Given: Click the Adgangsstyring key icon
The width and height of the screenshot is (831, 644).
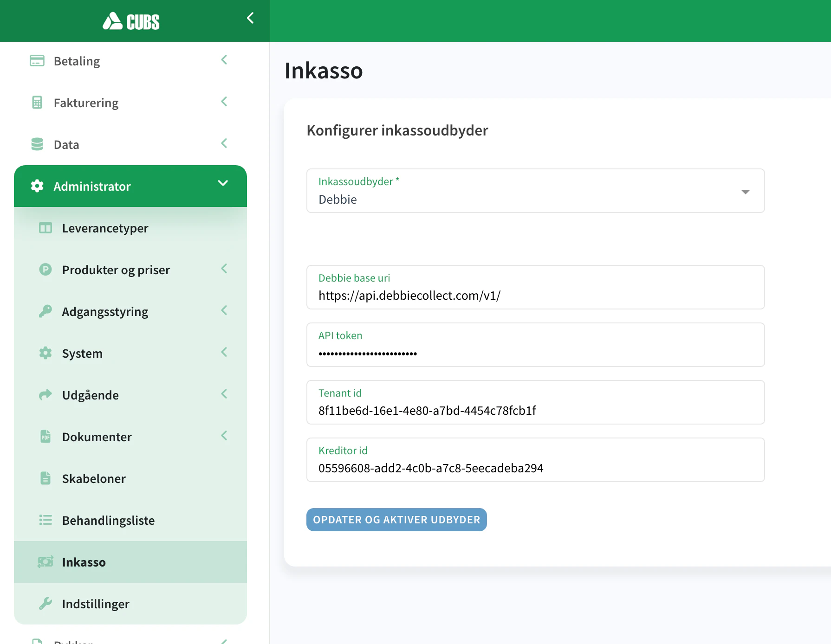Looking at the screenshot, I should pos(45,311).
